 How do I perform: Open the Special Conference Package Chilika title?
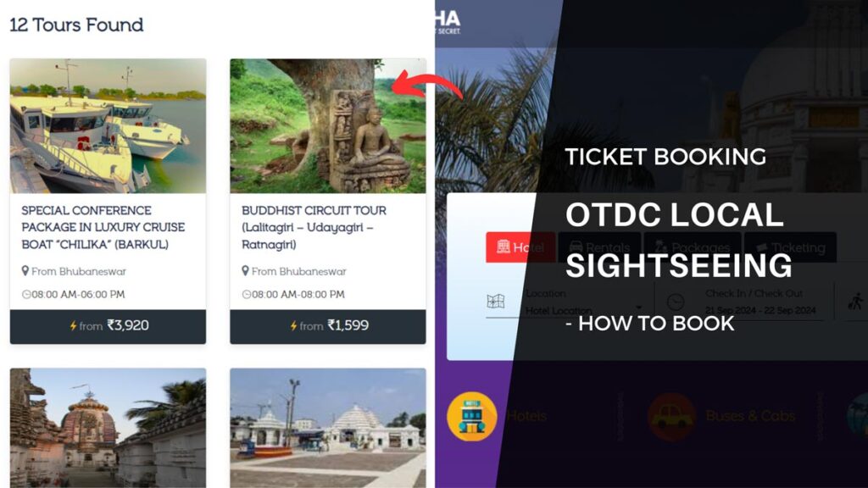pos(103,227)
